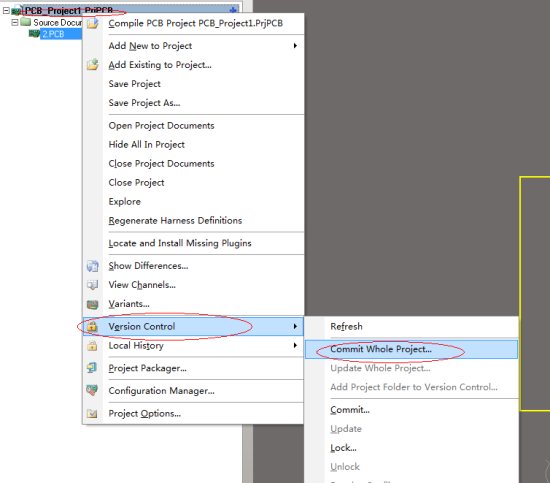The image size is (550, 483).
Task: Collapse the Source Documents folder node
Action: point(15,22)
